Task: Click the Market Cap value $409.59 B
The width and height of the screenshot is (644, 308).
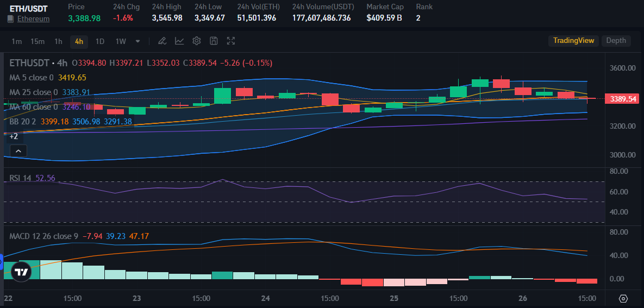Action: click(384, 18)
